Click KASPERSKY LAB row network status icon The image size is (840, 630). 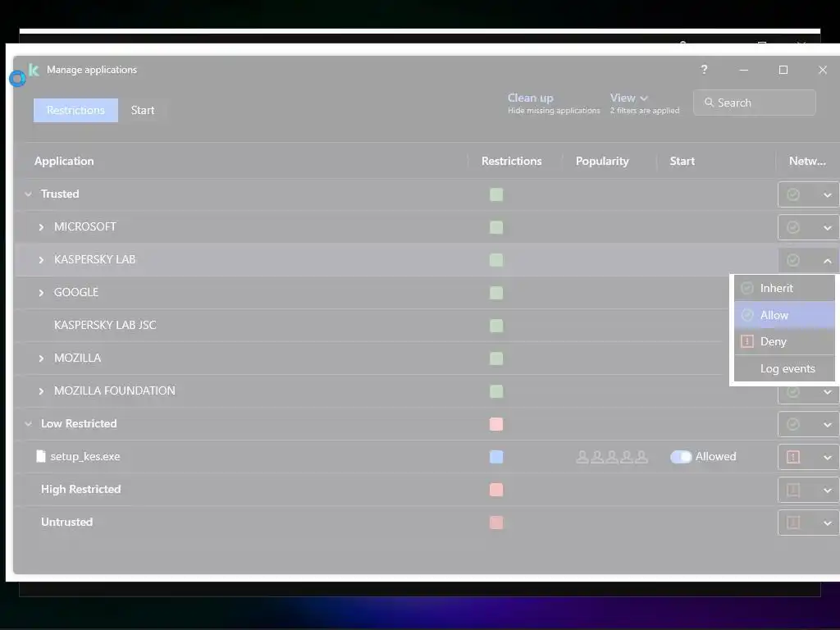pos(793,260)
